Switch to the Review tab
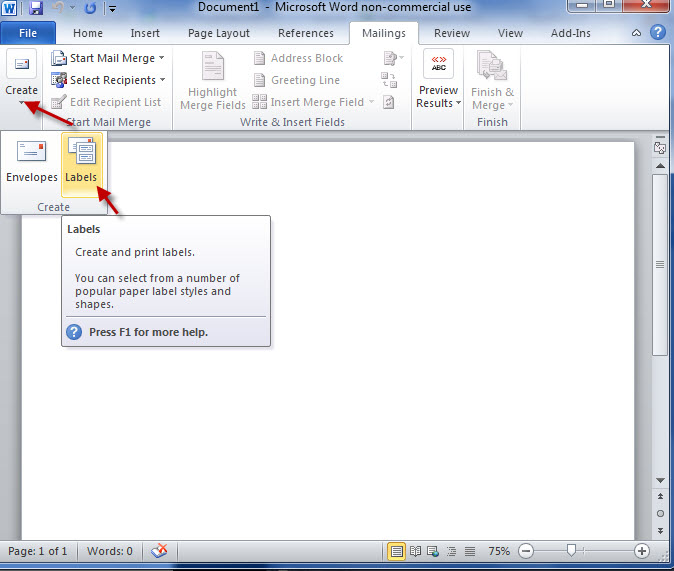Viewport: 674px width, 571px height. point(452,33)
